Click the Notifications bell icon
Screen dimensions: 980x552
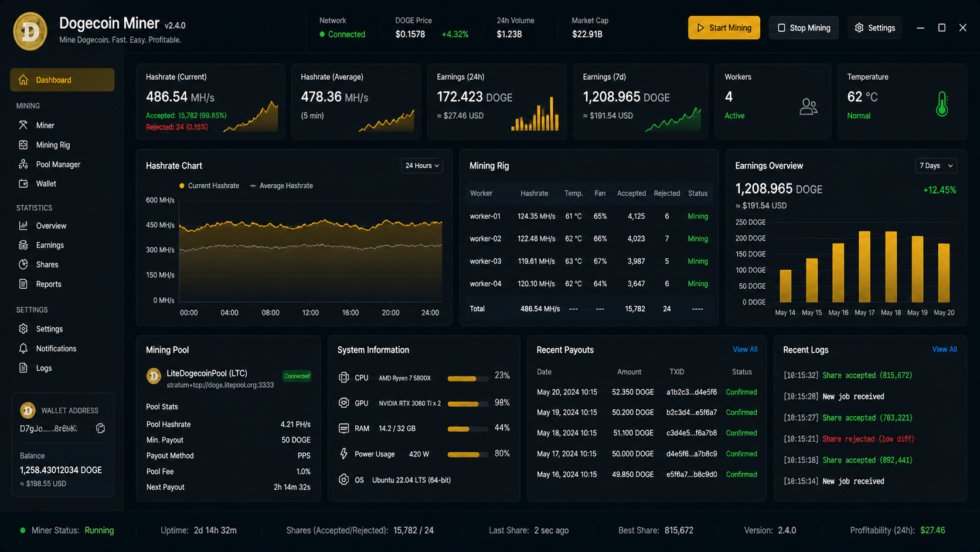coord(23,348)
